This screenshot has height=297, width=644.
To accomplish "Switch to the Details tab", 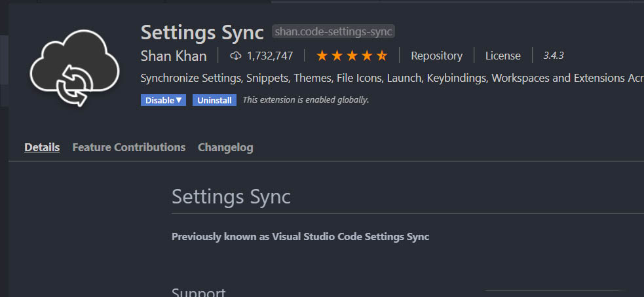I will pos(42,147).
